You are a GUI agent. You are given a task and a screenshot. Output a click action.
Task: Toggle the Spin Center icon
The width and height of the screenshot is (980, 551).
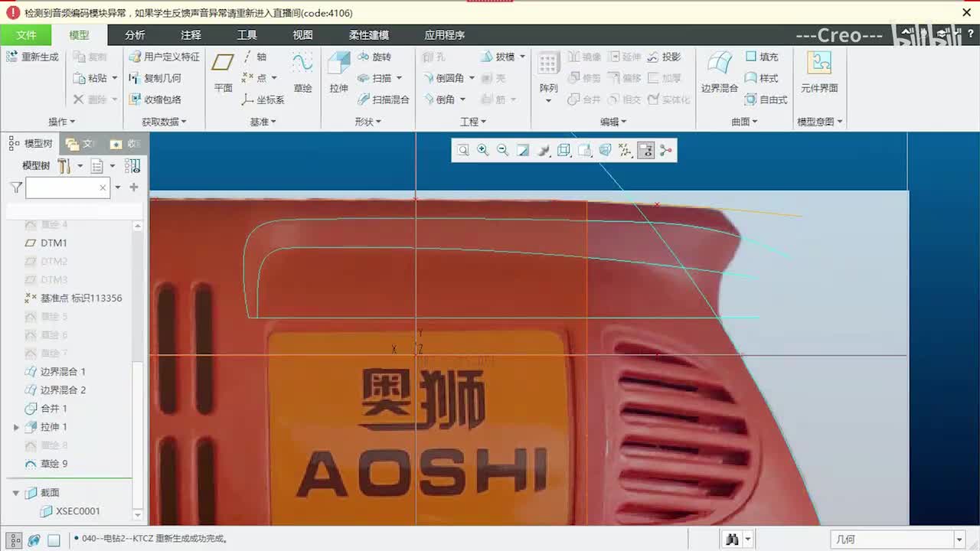tap(666, 151)
